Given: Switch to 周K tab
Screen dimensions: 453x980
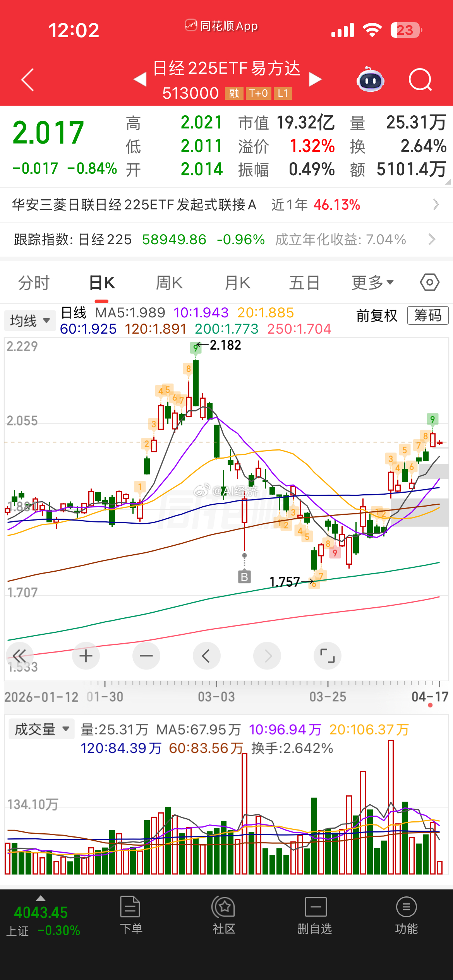Looking at the screenshot, I should (169, 283).
